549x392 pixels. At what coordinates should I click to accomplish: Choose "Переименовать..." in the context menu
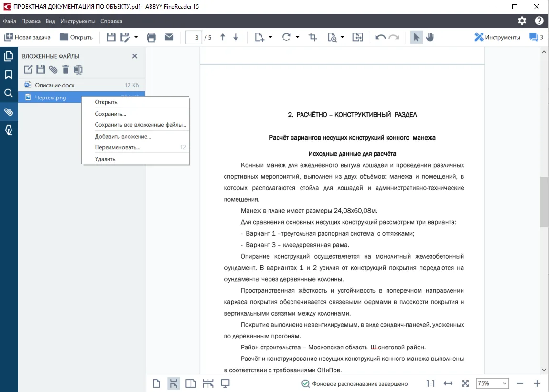(x=118, y=147)
